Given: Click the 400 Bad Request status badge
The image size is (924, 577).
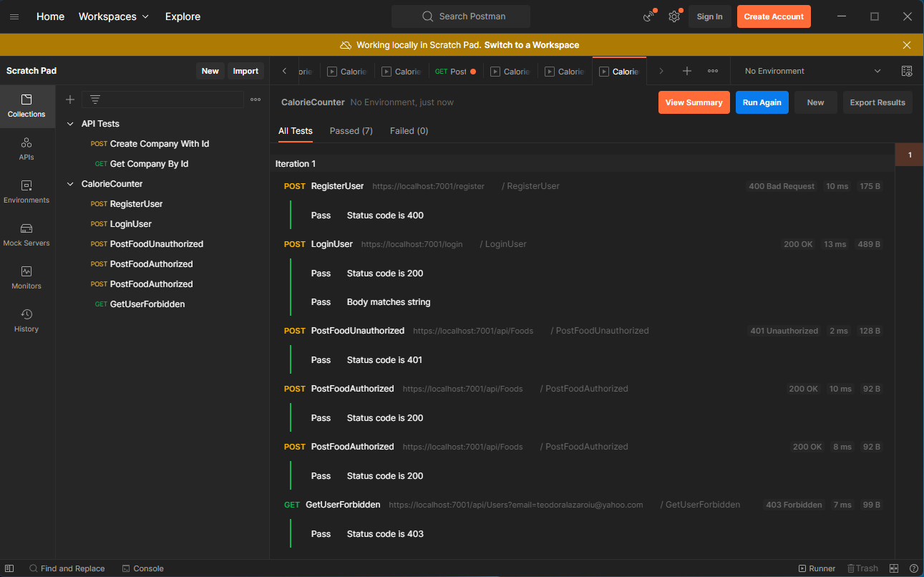Looking at the screenshot, I should pyautogui.click(x=782, y=186).
